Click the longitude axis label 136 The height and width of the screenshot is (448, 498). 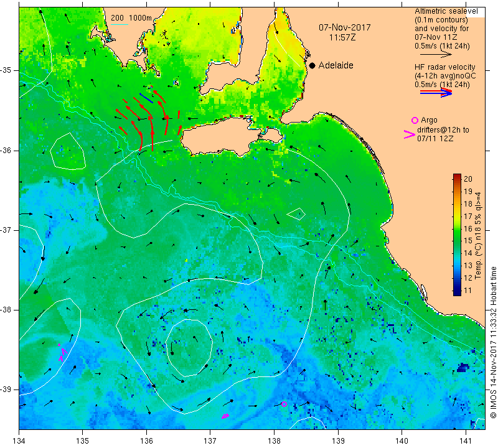coord(146,441)
